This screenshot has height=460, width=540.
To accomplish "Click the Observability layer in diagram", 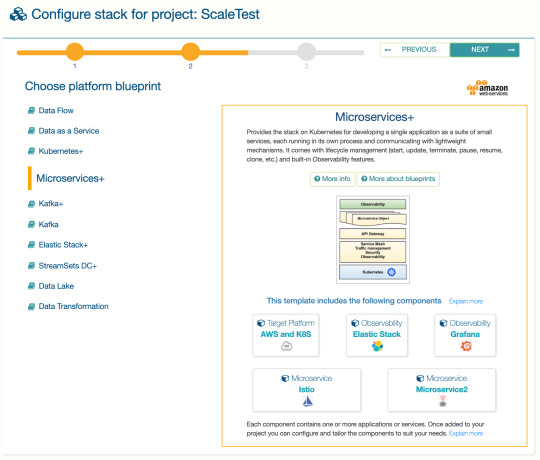I will (373, 204).
